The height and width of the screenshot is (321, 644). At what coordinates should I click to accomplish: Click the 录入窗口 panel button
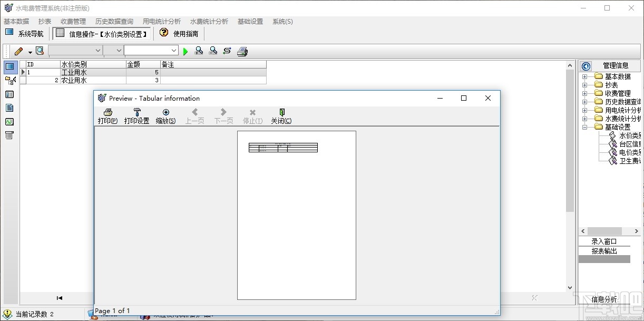pos(604,242)
